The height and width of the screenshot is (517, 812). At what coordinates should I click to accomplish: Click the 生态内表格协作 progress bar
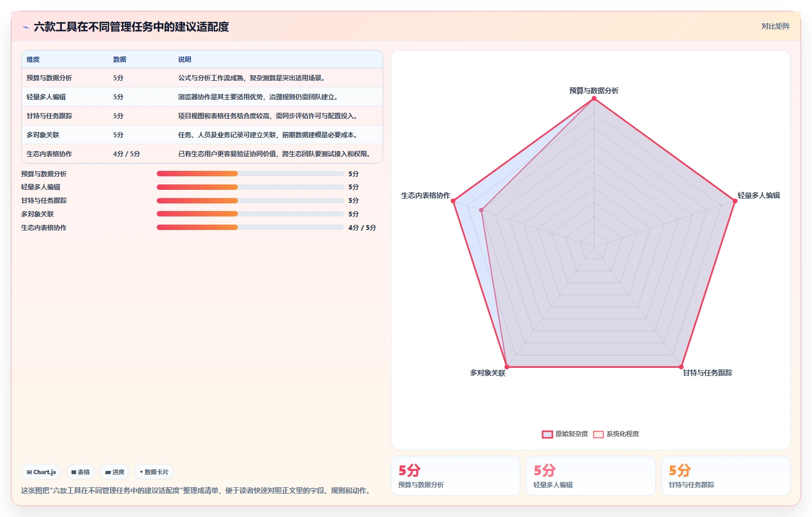250,227
